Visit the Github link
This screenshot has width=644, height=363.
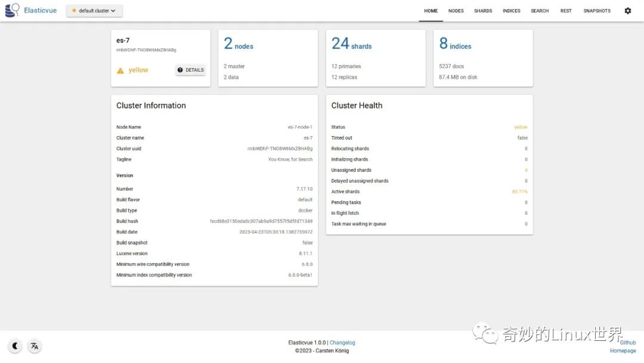pyautogui.click(x=627, y=342)
